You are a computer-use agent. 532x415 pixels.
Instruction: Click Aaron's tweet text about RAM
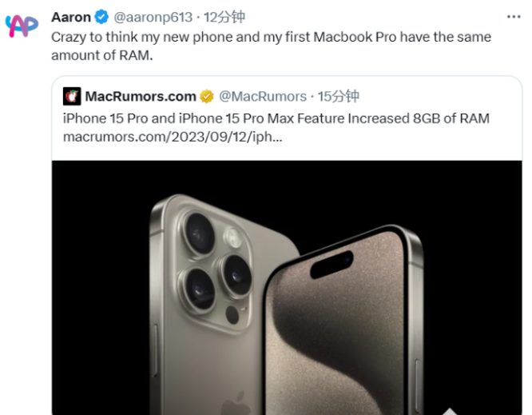271,46
